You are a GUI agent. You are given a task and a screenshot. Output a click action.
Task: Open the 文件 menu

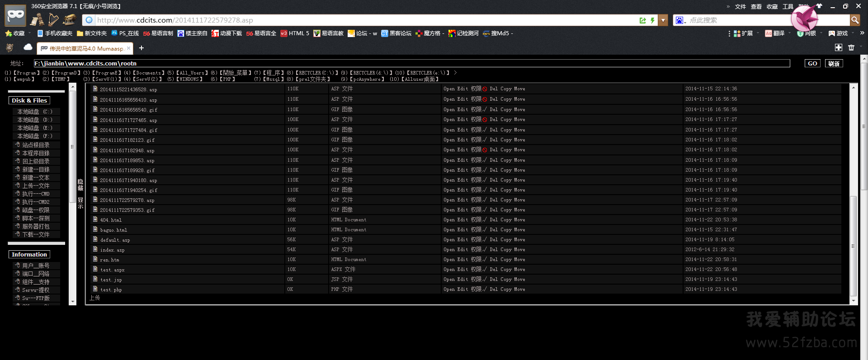741,6
